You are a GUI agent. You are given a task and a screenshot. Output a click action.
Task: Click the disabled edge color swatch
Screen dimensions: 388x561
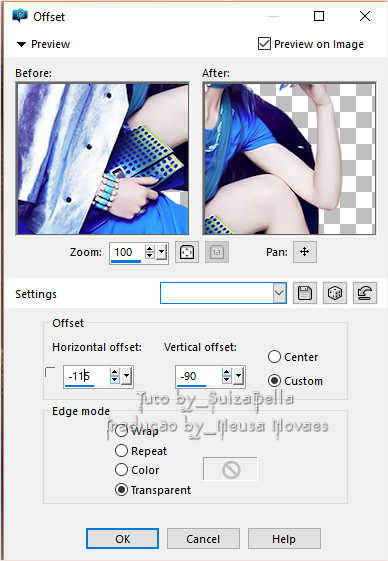(230, 469)
